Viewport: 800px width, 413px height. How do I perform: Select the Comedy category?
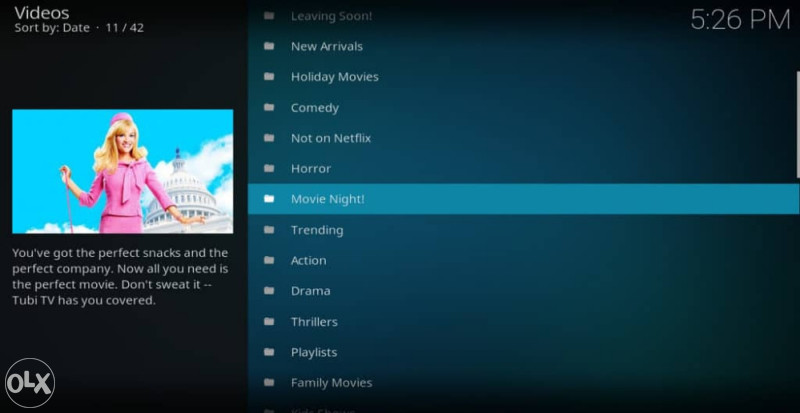(522, 108)
